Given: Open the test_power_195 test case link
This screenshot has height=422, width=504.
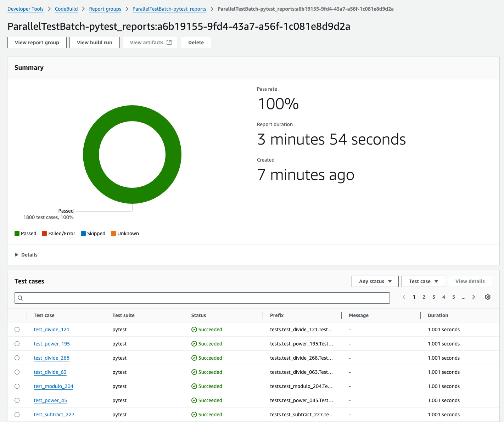Looking at the screenshot, I should point(52,344).
